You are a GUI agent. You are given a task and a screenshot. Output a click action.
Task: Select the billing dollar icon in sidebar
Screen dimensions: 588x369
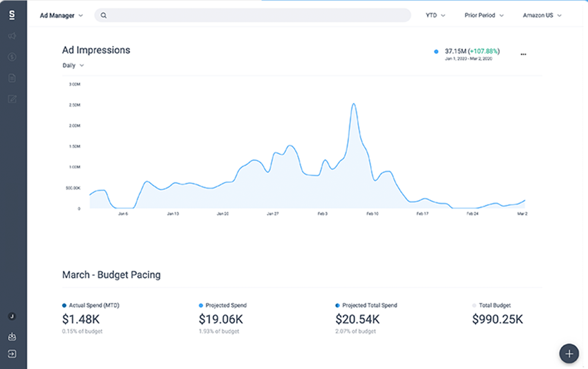point(12,57)
